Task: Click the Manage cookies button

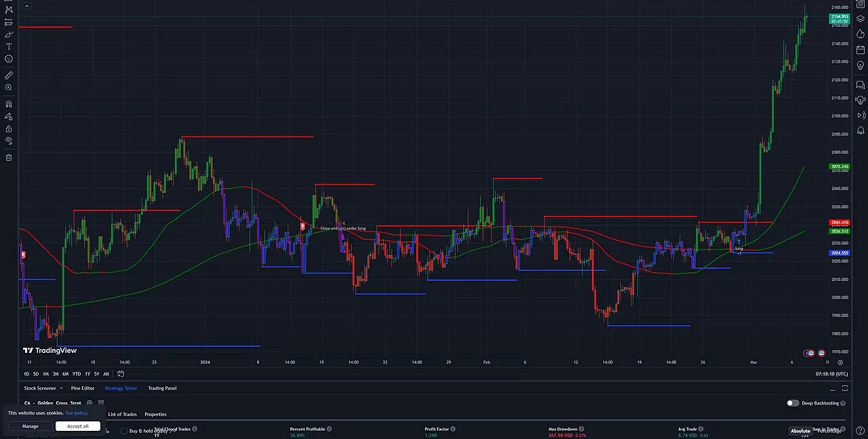Action: (x=31, y=426)
